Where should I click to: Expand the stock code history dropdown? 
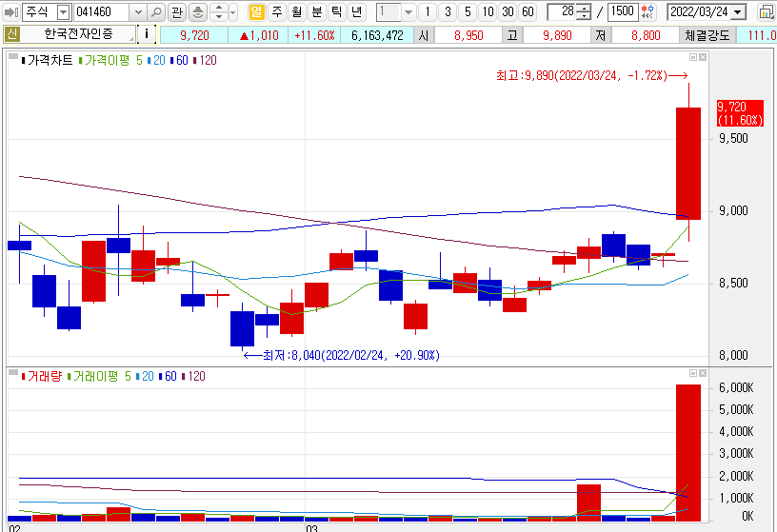coord(139,11)
